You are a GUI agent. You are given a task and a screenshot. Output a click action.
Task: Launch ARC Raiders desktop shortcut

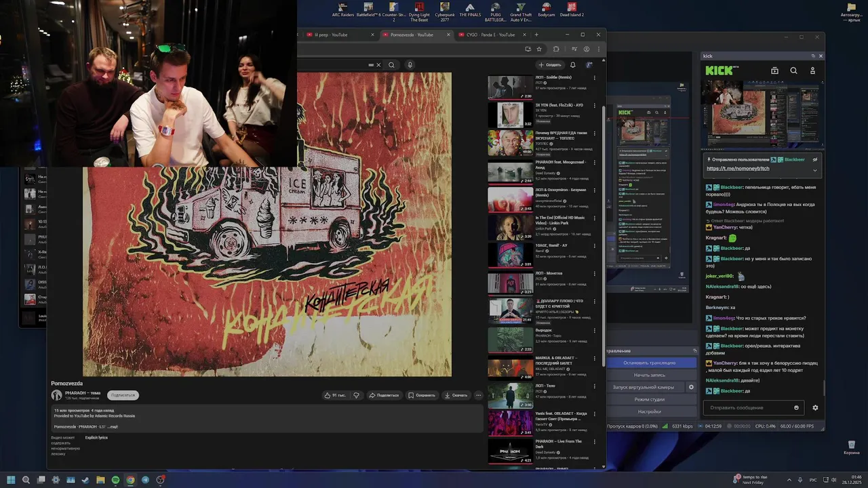tap(342, 10)
